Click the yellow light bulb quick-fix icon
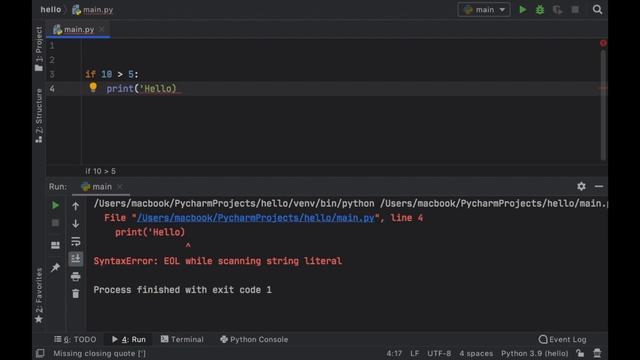The image size is (640, 360). coord(93,87)
